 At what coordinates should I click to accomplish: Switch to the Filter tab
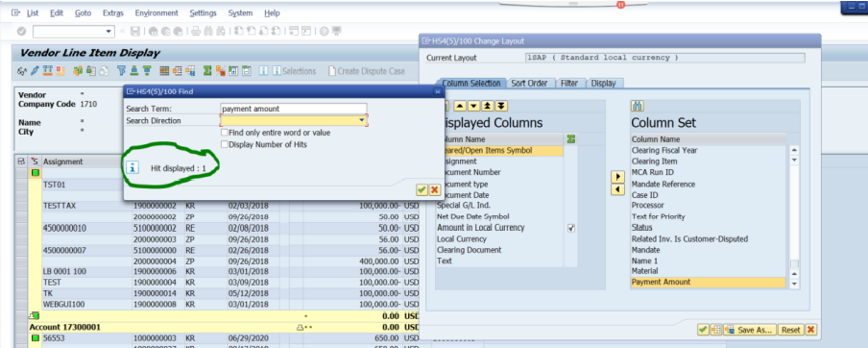[x=569, y=83]
